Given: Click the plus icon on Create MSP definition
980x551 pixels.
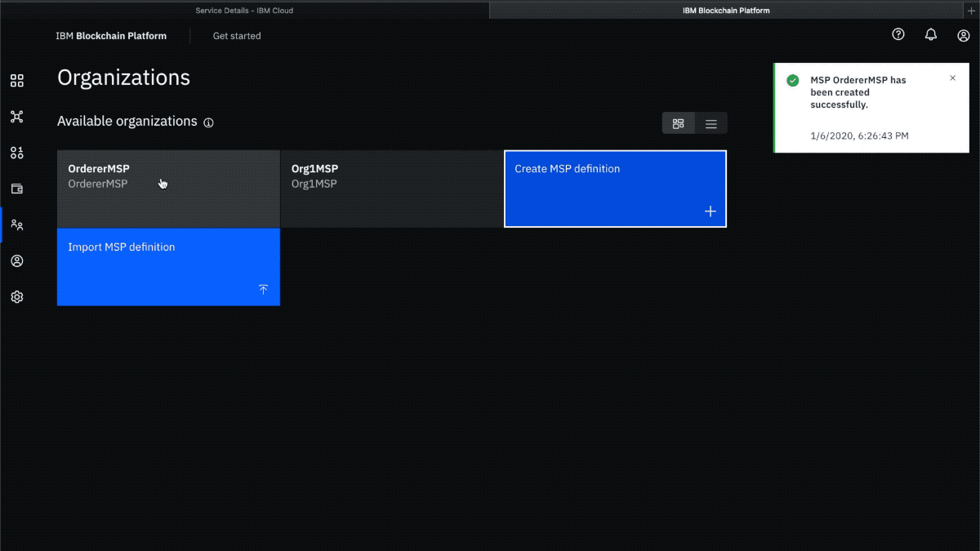Looking at the screenshot, I should (710, 211).
